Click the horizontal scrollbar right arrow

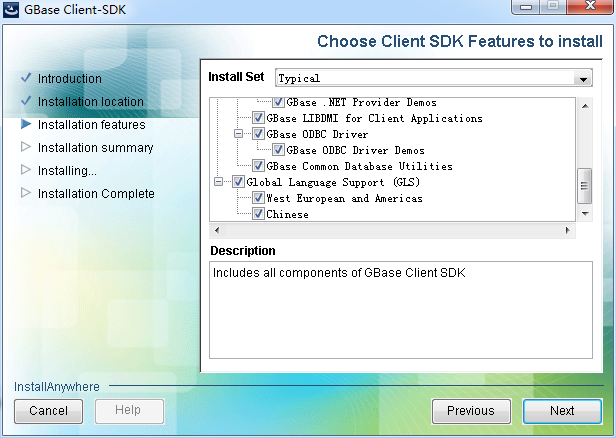(x=569, y=230)
